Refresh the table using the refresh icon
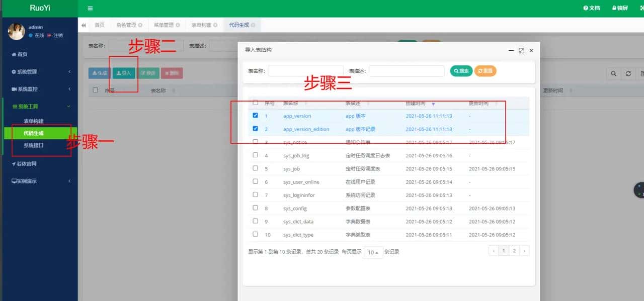The image size is (644, 301). coord(628,73)
